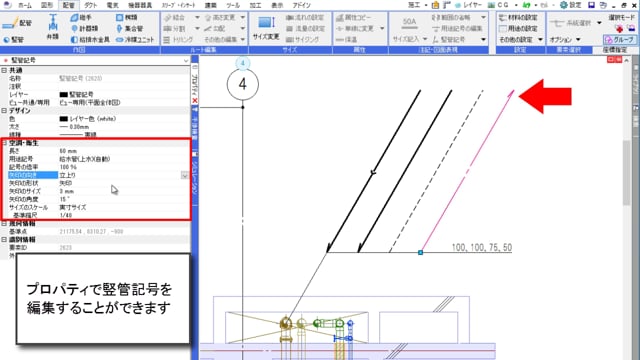Switch to the 電気 ribbon tab
Image resolution: width=640 pixels, height=360 pixels.
[113, 5]
